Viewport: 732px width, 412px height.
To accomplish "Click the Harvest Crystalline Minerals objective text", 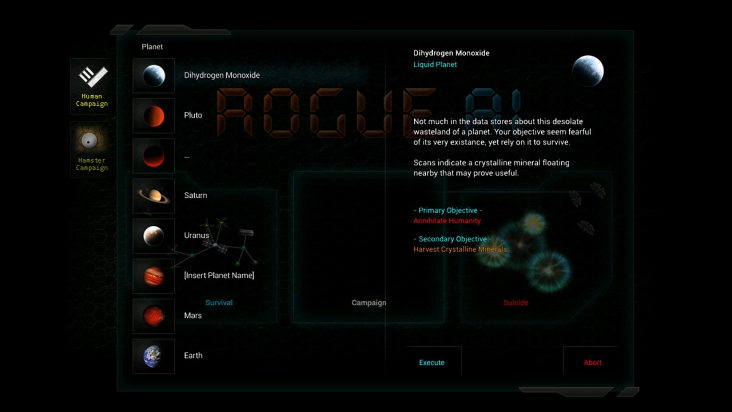I will [460, 250].
